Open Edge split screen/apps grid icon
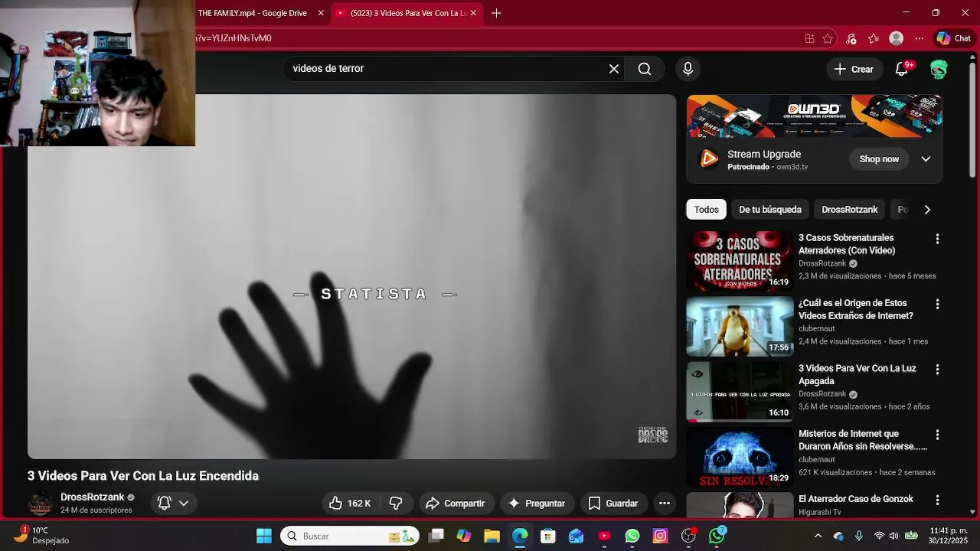 809,38
